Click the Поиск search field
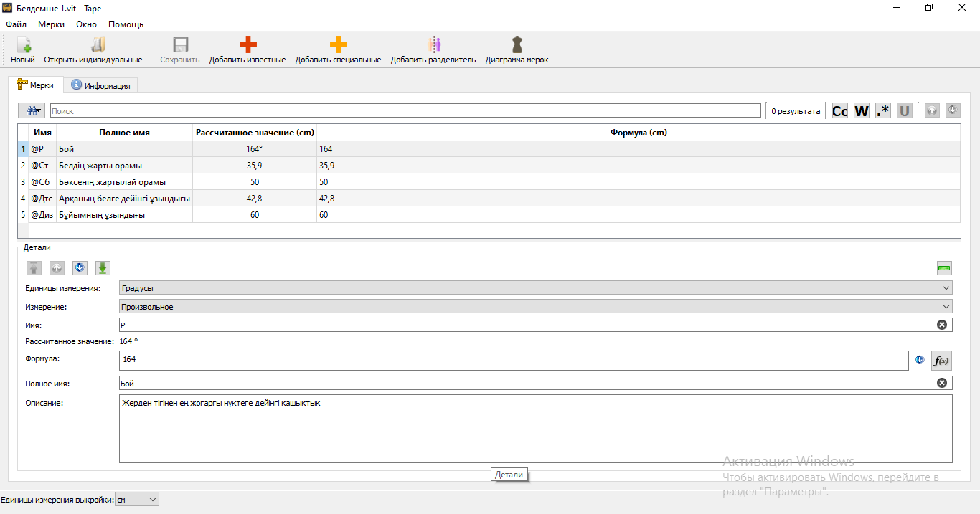Screen dimensions: 980x514 [x=405, y=111]
